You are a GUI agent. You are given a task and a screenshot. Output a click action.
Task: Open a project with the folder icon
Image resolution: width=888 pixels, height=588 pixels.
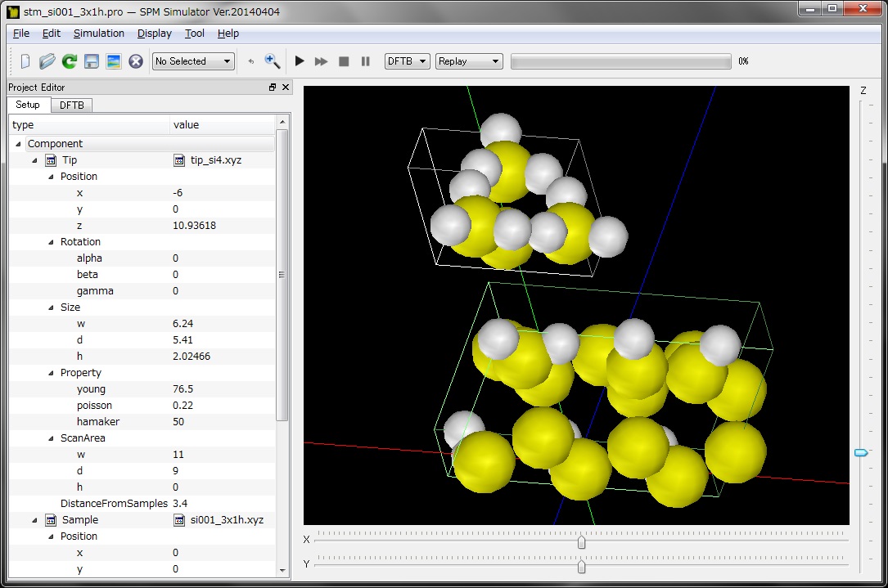(x=47, y=61)
